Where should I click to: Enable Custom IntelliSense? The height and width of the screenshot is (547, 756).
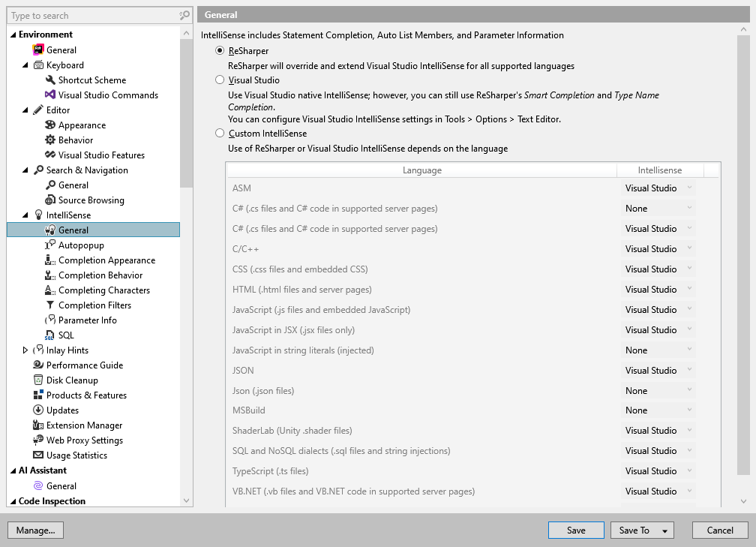coord(219,133)
